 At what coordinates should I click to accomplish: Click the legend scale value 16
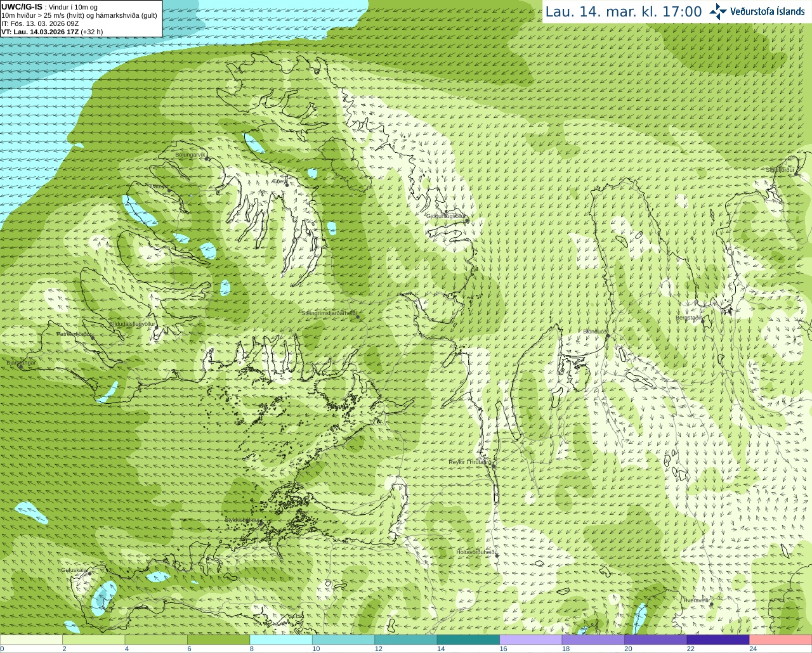coord(503,649)
